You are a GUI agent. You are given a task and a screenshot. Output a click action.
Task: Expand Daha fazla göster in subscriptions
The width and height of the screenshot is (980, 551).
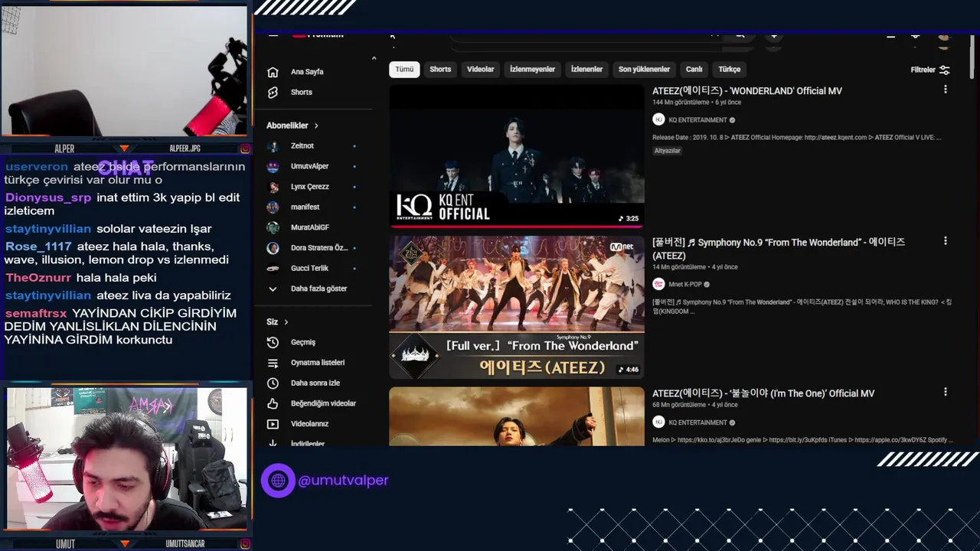point(307,289)
